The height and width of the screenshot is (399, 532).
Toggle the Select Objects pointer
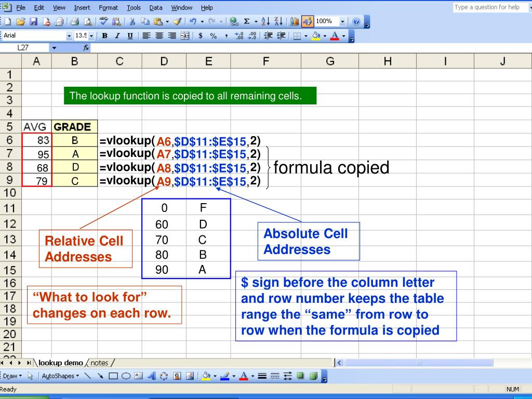click(x=31, y=376)
